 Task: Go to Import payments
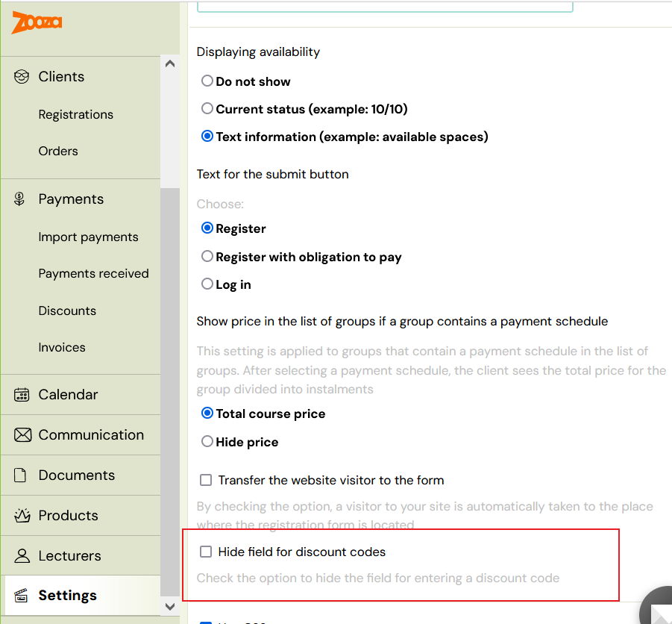tap(88, 237)
